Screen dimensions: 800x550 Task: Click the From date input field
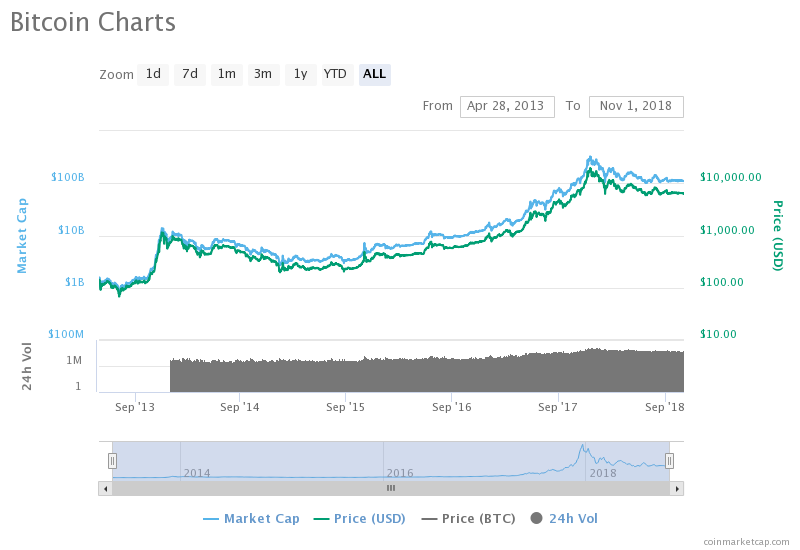click(507, 106)
